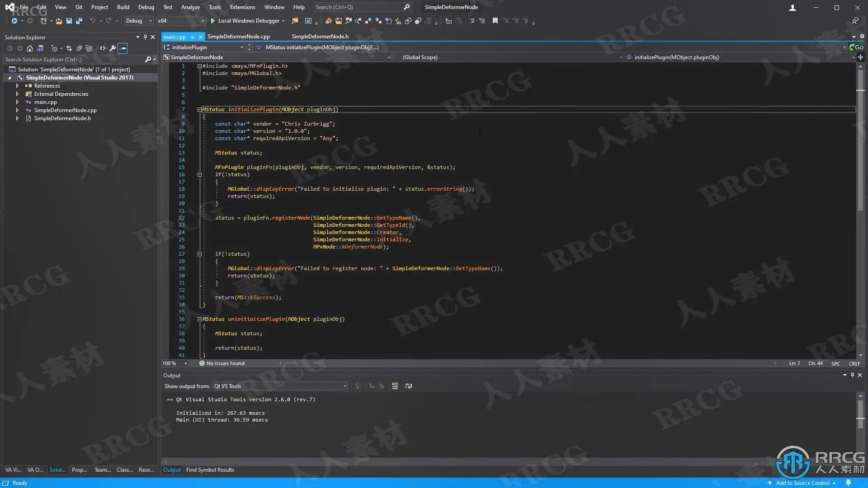Click the bookmark icon in the toolbar
The height and width of the screenshot is (488, 868).
click(x=495, y=21)
